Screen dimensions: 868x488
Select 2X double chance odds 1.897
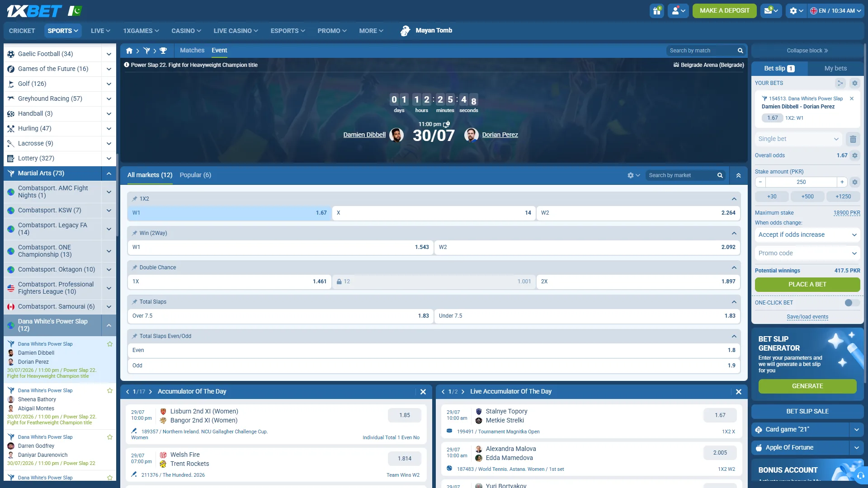638,282
